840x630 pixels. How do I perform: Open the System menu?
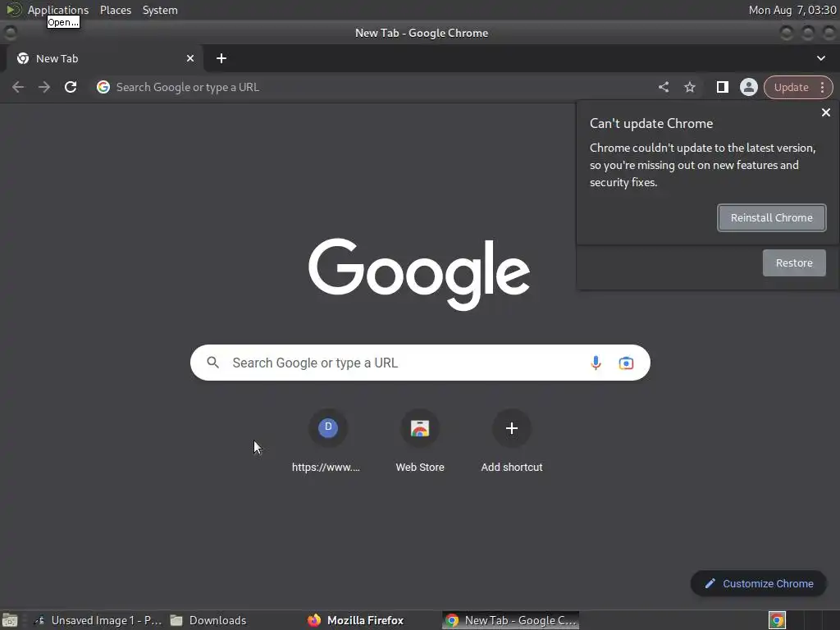(160, 10)
